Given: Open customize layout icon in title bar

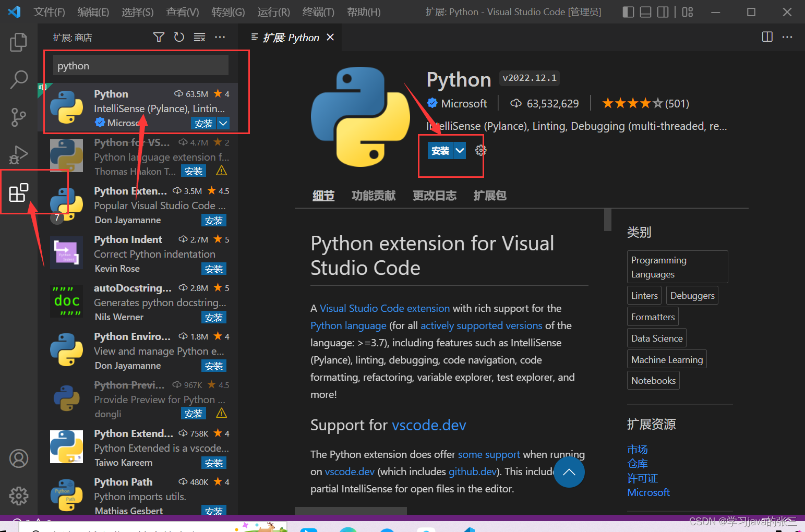Looking at the screenshot, I should (x=688, y=12).
